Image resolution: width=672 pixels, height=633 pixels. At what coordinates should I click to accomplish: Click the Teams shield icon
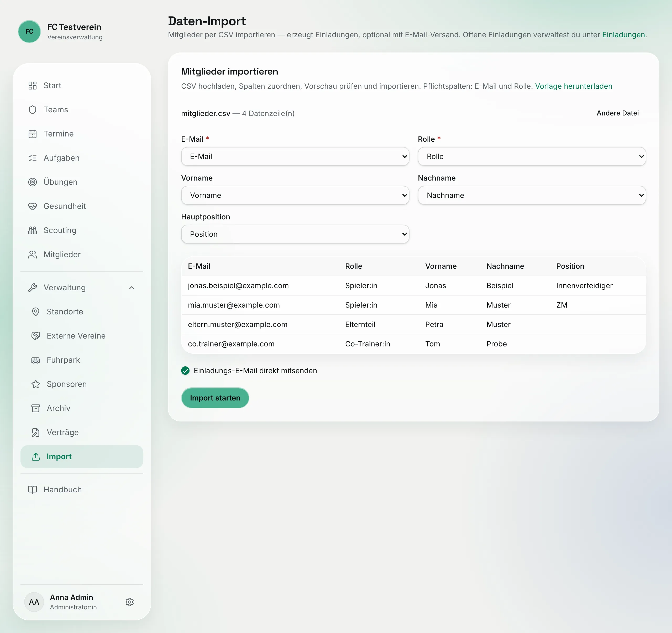pyautogui.click(x=33, y=109)
